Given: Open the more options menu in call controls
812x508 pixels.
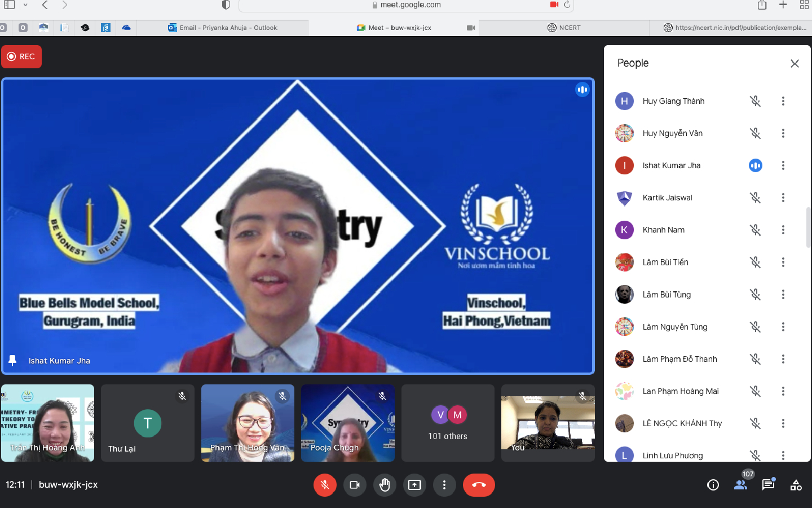Looking at the screenshot, I should [444, 485].
